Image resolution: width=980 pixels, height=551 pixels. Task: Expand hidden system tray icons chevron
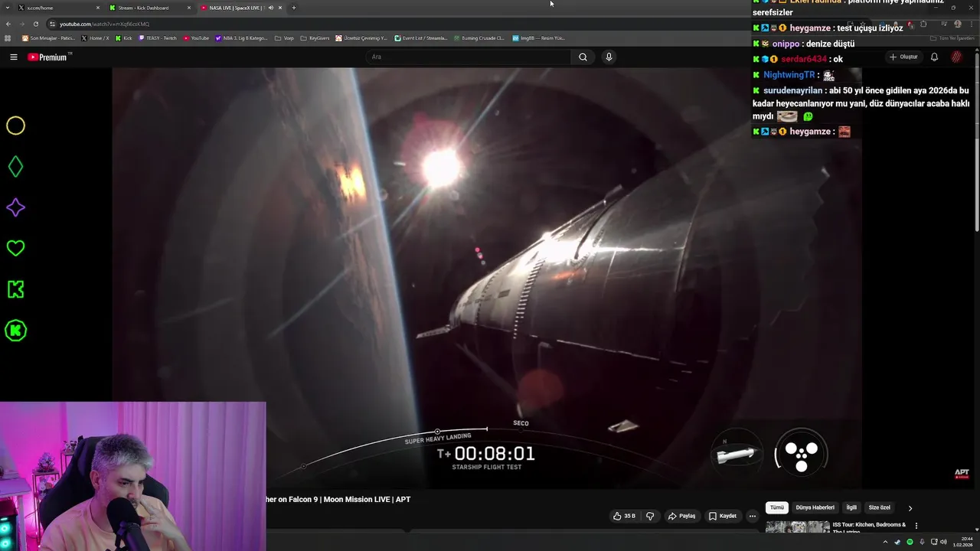(x=886, y=542)
